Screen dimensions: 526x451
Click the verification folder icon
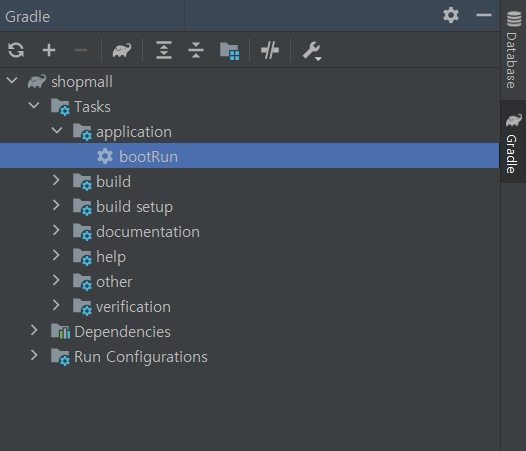[x=82, y=307]
